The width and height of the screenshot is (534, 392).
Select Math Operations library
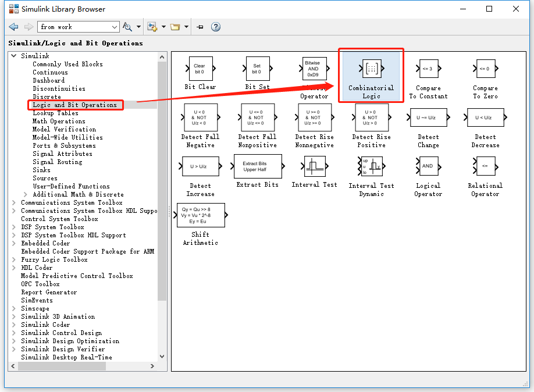pos(59,121)
